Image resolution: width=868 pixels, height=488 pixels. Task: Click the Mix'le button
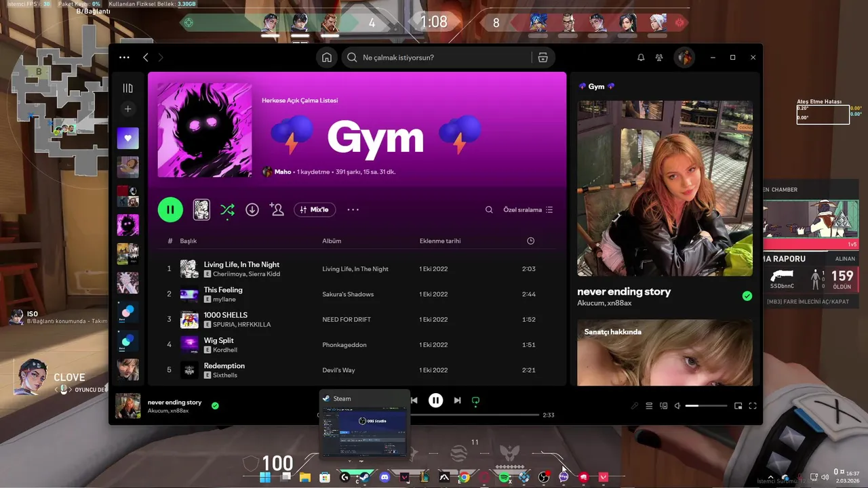[315, 209]
